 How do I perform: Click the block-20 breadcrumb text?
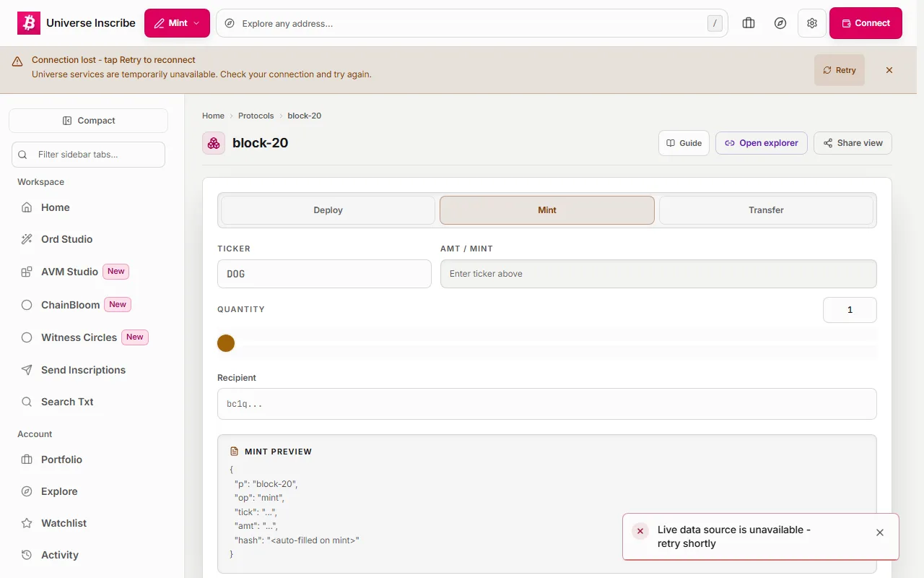pyautogui.click(x=305, y=116)
